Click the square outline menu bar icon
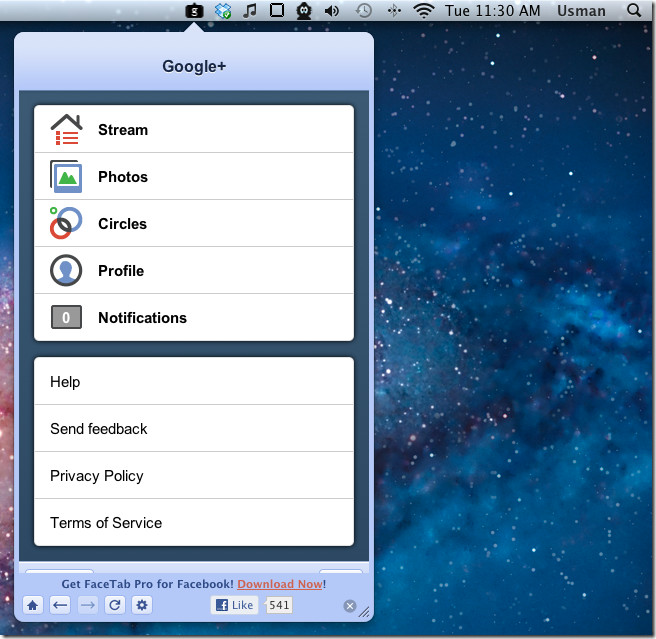 coord(277,10)
